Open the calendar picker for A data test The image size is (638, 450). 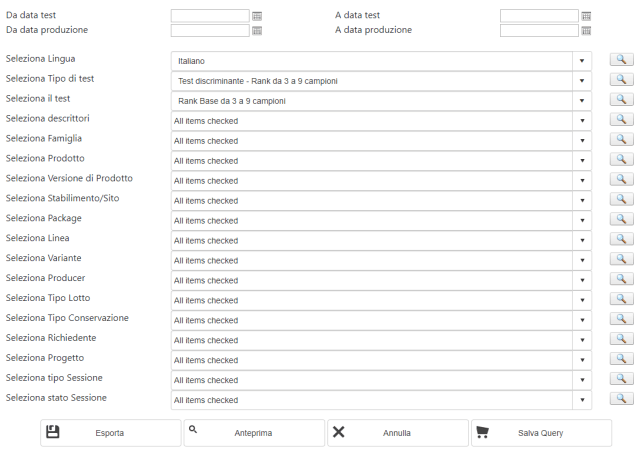(586, 16)
